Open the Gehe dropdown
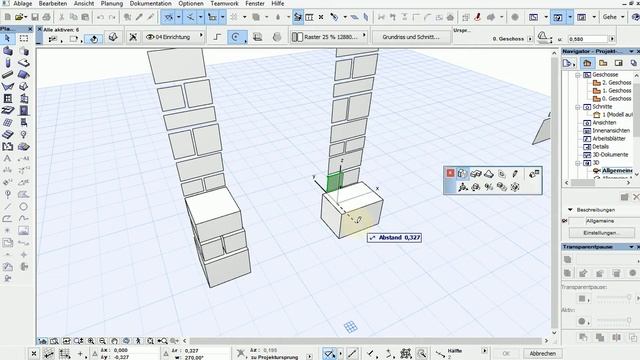Viewport: 640px width, 360px height. (622, 17)
